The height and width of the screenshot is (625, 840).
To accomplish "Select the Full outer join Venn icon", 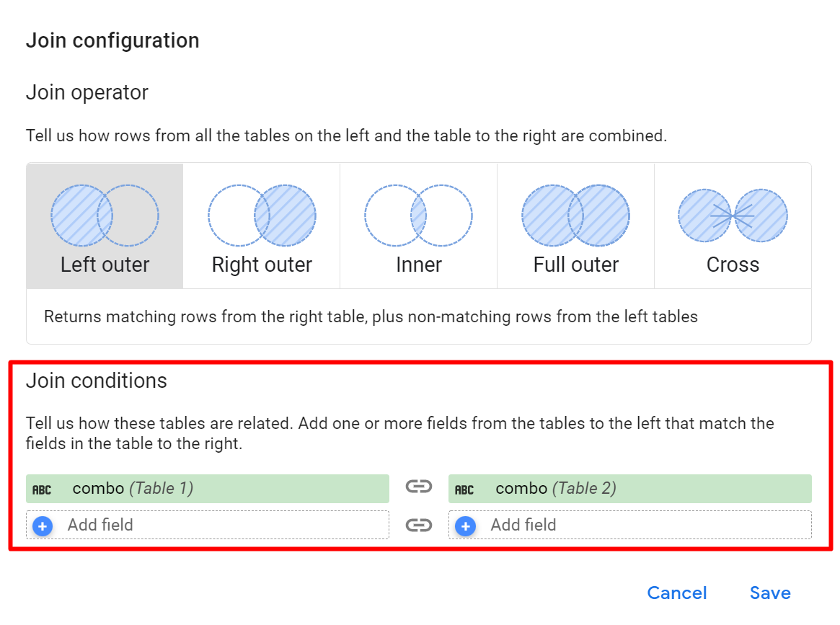I will pos(576,216).
